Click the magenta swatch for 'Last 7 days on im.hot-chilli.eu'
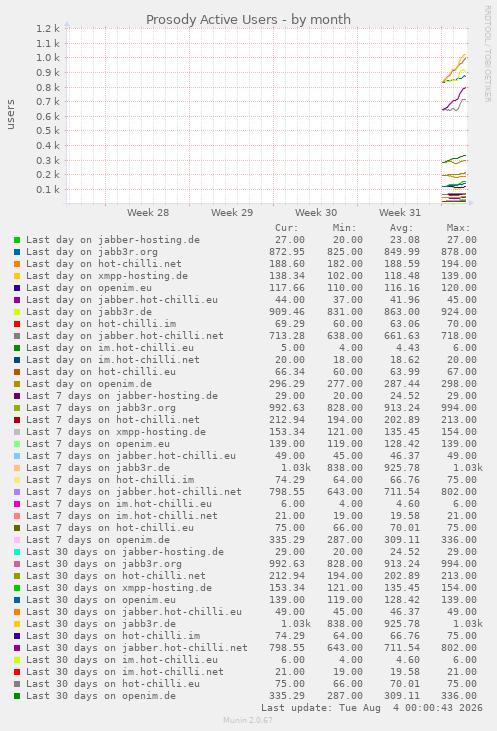The height and width of the screenshot is (731, 497). (x=17, y=504)
